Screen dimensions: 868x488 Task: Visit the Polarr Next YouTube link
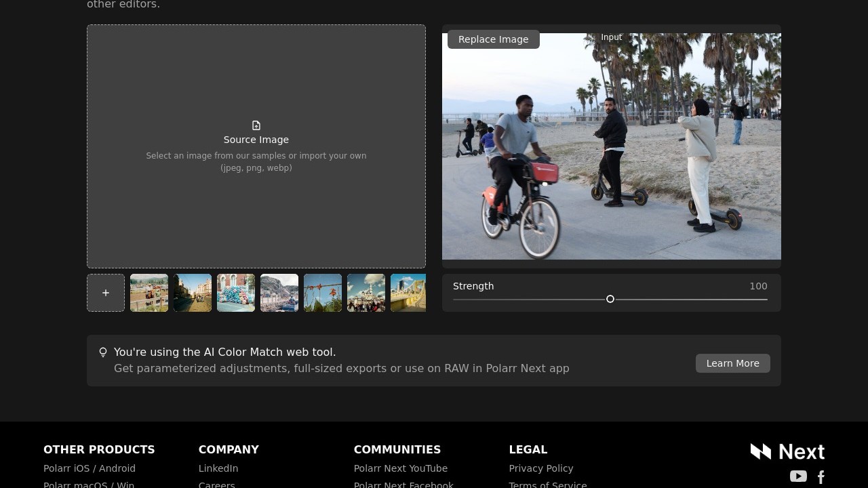coord(401,468)
